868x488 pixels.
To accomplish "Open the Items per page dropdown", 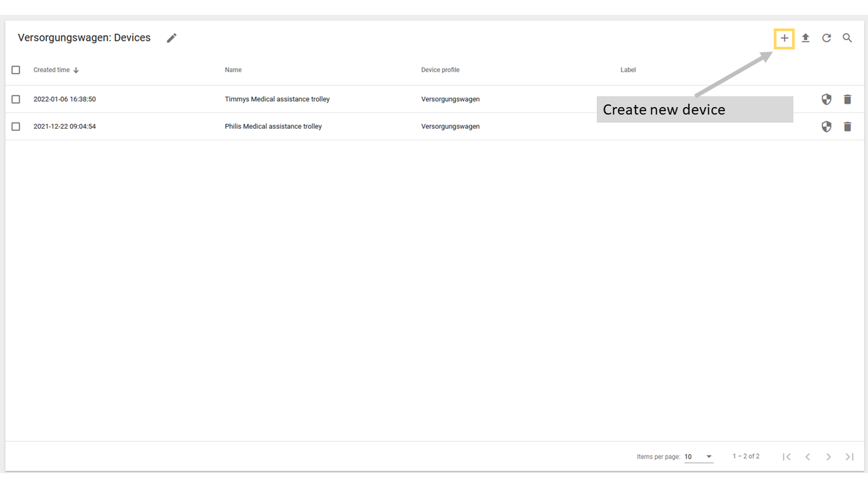I will tap(698, 457).
